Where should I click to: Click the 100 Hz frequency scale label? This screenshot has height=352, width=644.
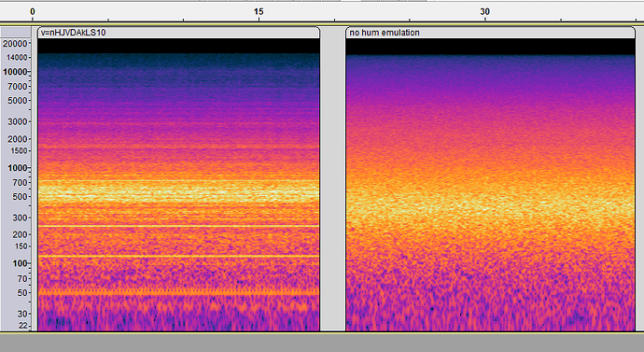click(x=20, y=263)
